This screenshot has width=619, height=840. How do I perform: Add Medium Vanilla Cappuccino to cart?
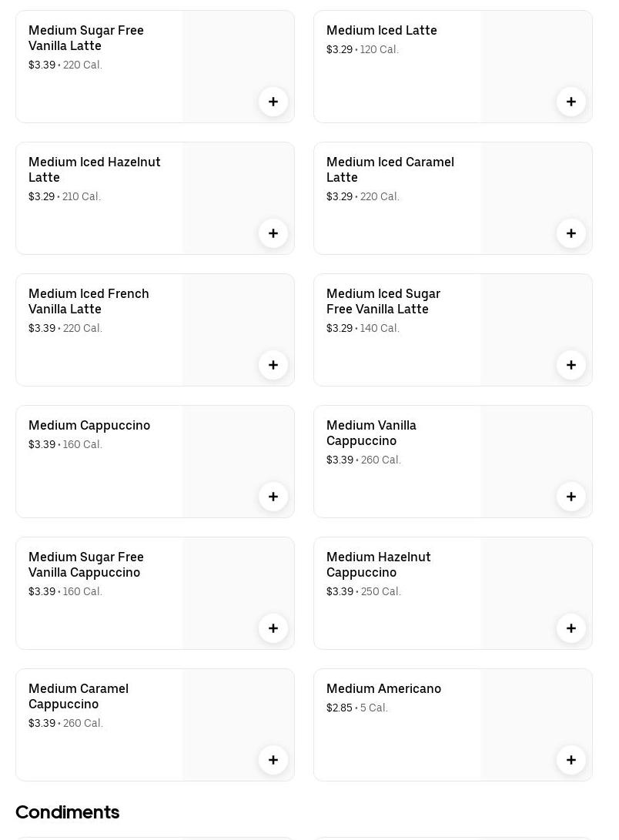(571, 497)
